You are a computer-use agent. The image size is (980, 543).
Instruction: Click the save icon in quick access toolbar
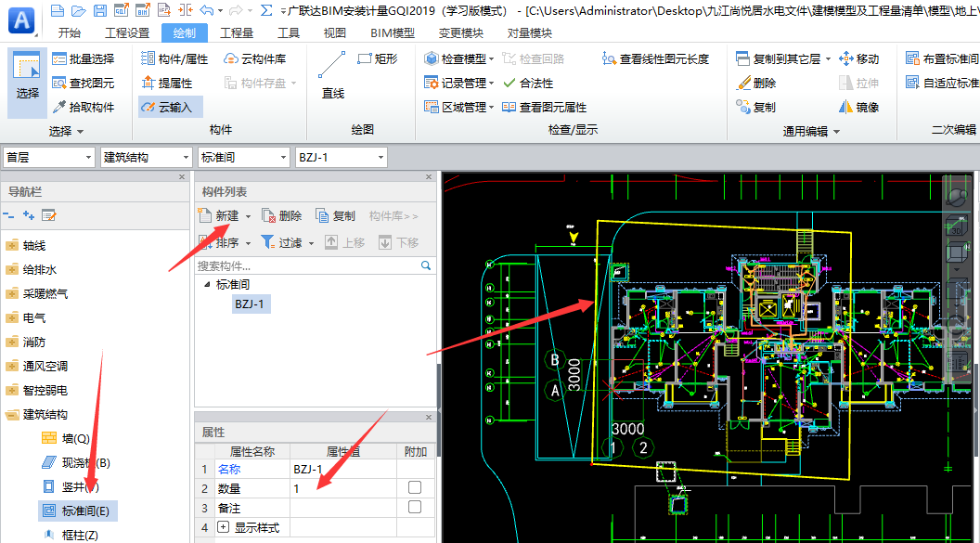coord(99,10)
